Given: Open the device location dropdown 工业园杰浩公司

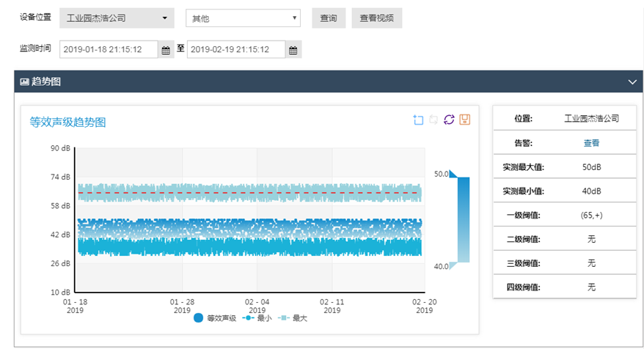Looking at the screenshot, I should (x=117, y=18).
